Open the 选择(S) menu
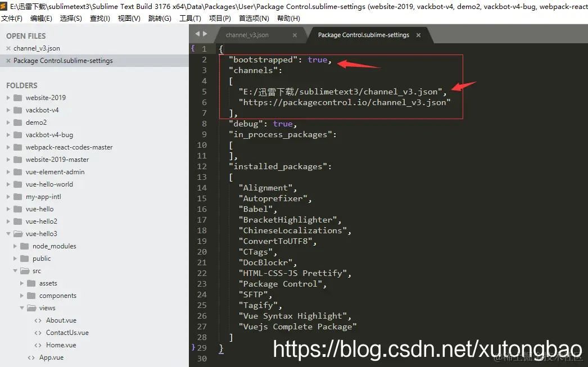The width and height of the screenshot is (588, 367). (71, 19)
